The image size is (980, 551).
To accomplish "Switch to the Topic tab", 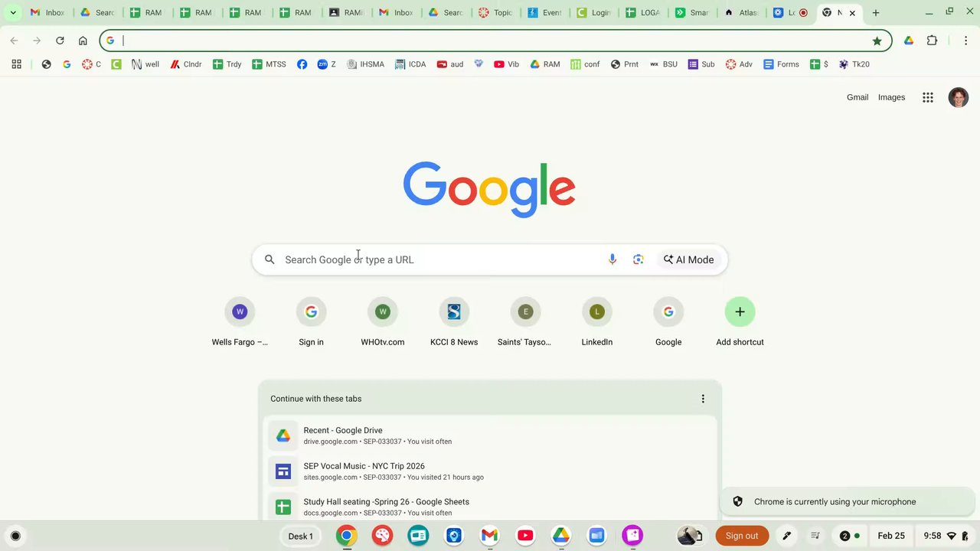I will (496, 12).
